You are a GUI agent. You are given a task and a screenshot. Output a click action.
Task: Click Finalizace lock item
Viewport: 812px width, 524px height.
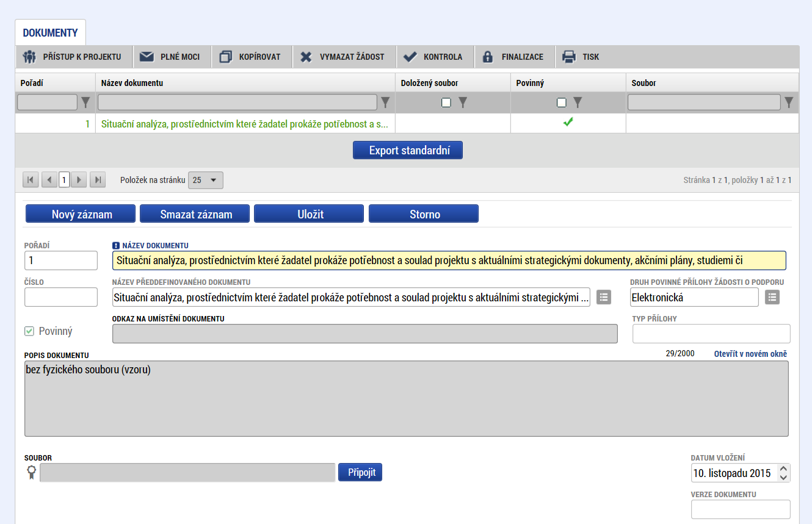[x=513, y=57]
